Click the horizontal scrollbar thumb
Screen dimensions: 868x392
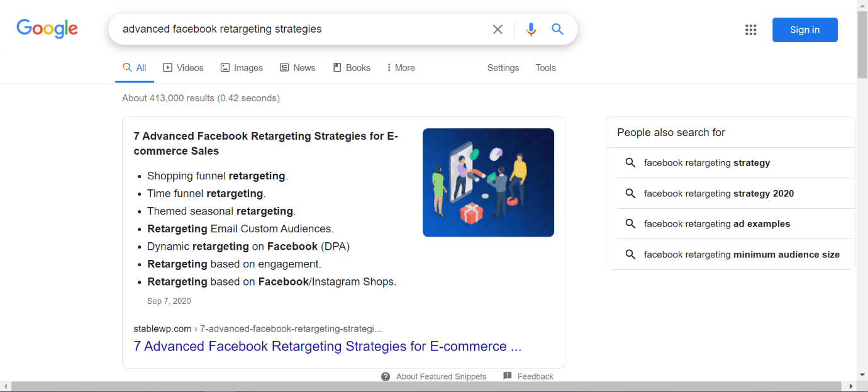tap(426, 386)
